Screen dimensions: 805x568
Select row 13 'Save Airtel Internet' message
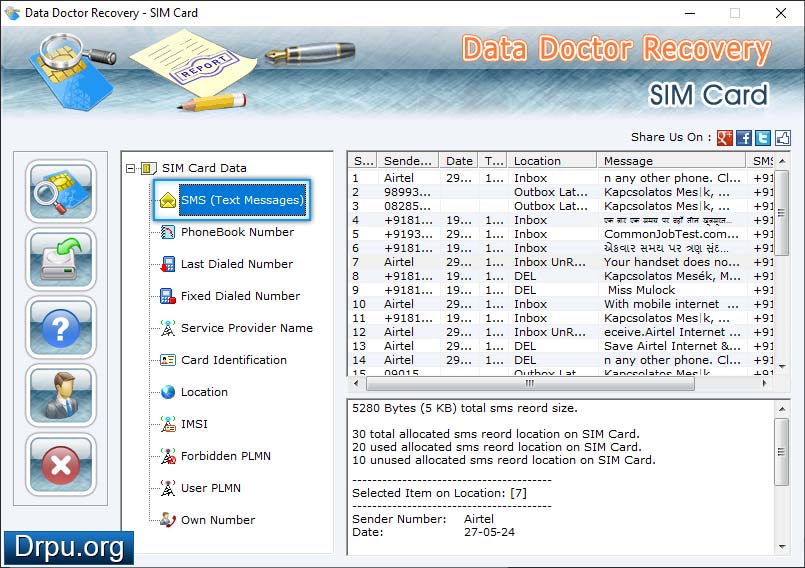pyautogui.click(x=672, y=346)
